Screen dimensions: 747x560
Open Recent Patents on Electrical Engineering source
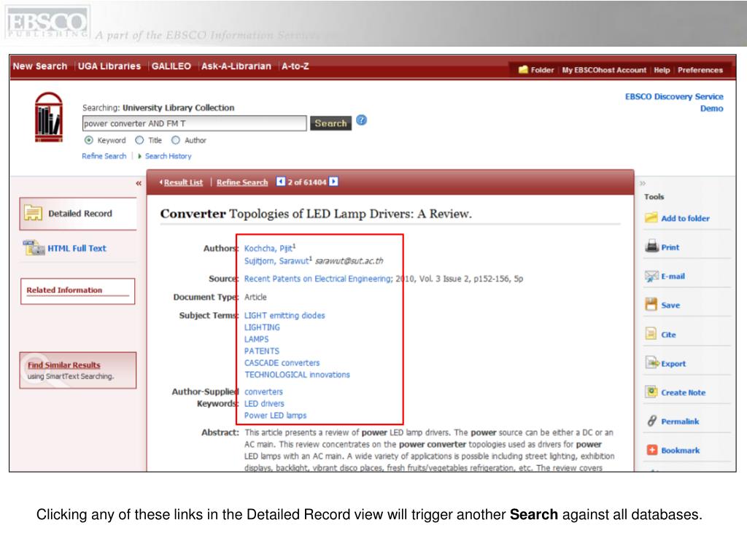tap(318, 279)
